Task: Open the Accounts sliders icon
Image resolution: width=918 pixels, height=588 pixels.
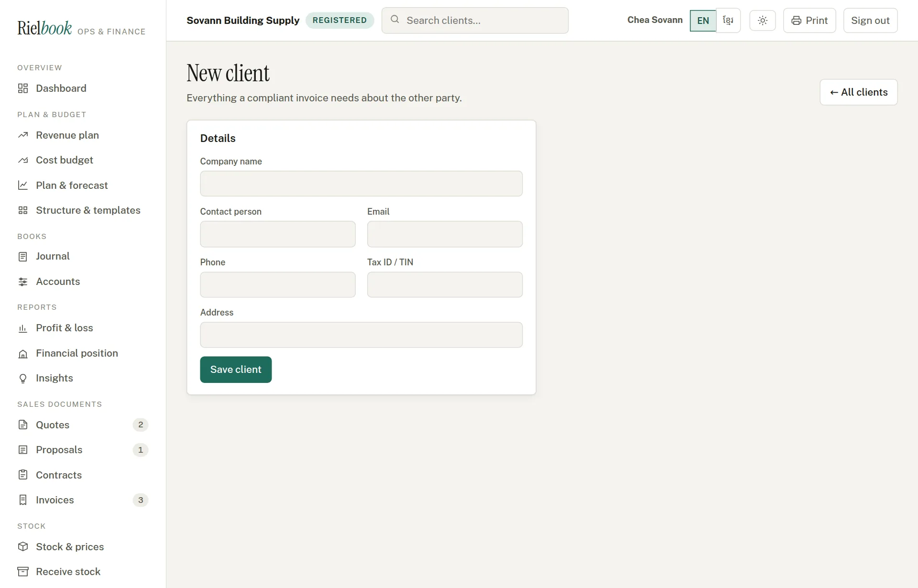Action: (x=23, y=282)
